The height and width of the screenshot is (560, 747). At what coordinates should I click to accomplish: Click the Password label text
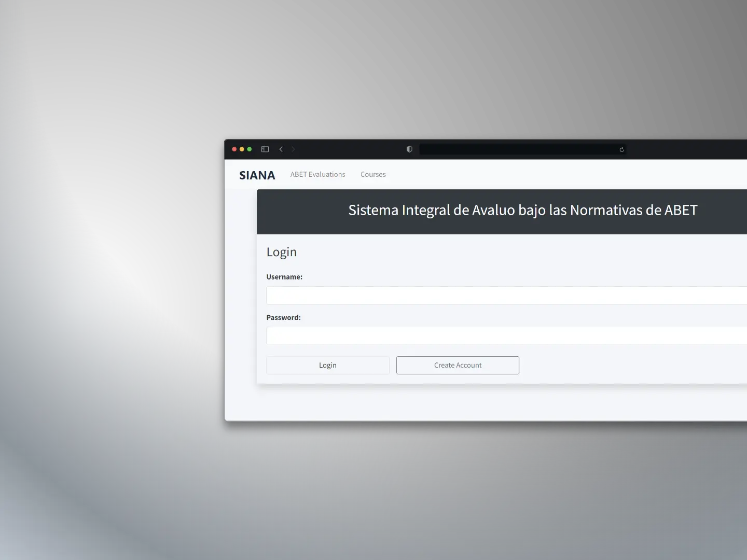[283, 317]
